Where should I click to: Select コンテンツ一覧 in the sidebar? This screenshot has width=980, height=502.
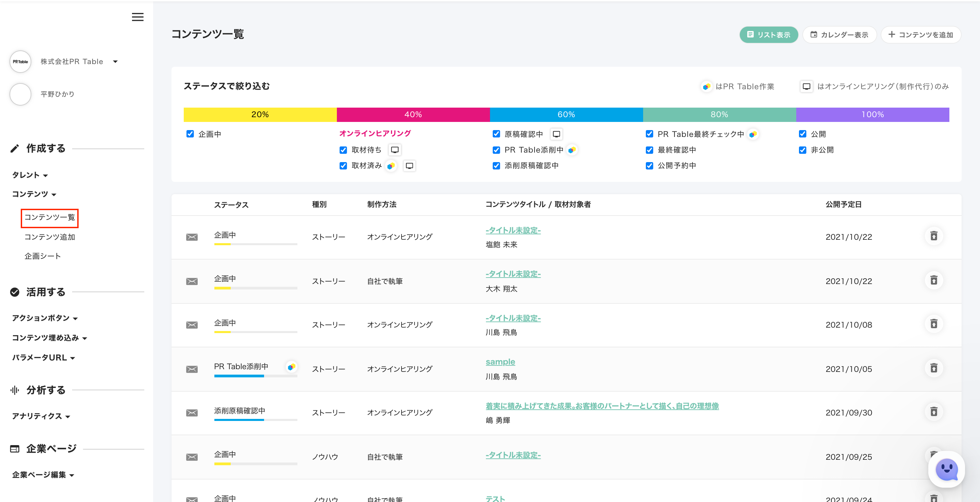tap(49, 218)
